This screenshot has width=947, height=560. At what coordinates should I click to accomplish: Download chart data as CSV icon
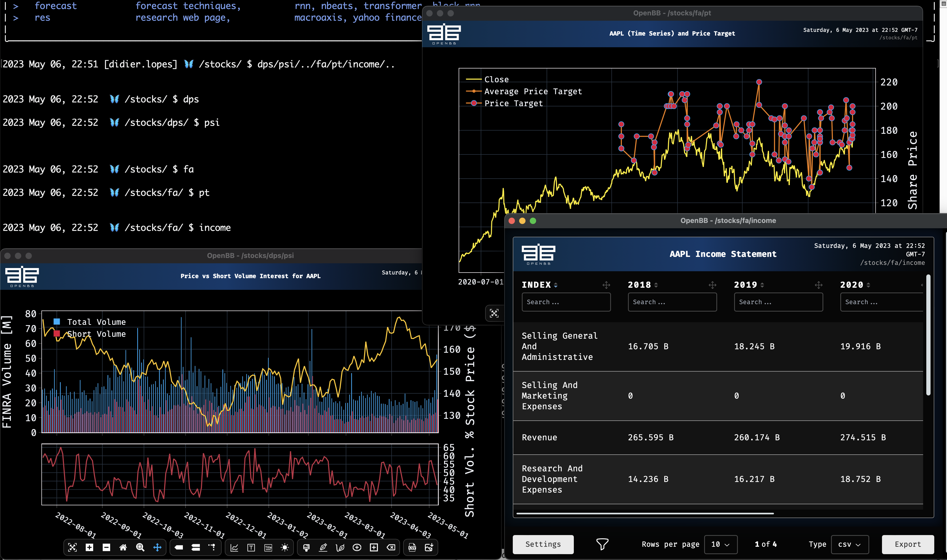point(412,547)
